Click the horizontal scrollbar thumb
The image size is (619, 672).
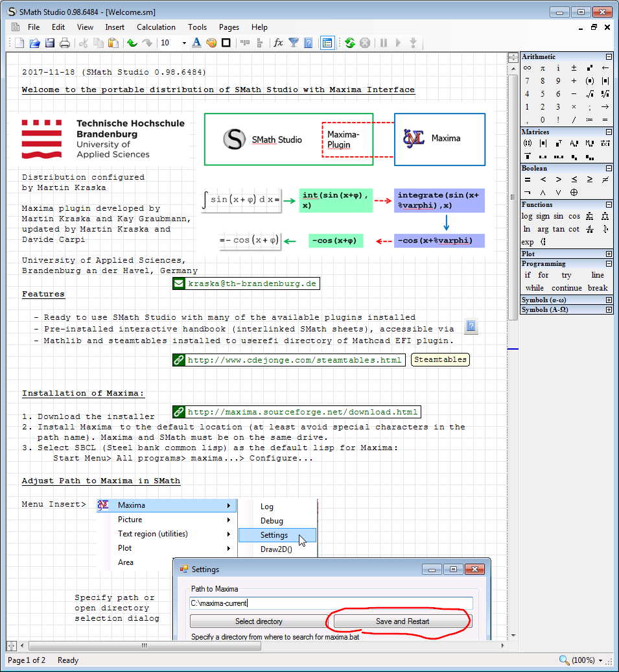pos(145,645)
